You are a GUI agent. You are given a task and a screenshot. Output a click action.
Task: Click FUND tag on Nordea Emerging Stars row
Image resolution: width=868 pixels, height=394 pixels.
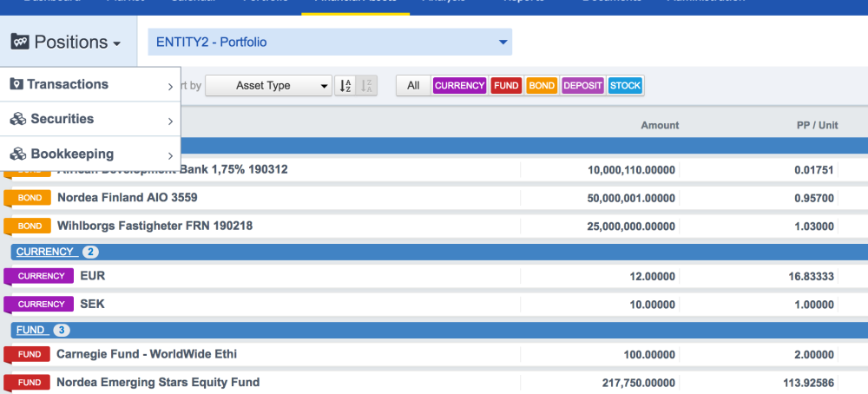[x=27, y=383]
